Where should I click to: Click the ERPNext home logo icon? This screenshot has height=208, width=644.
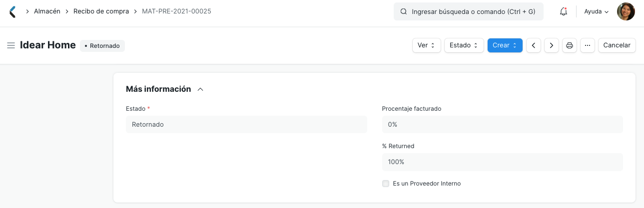(x=12, y=11)
